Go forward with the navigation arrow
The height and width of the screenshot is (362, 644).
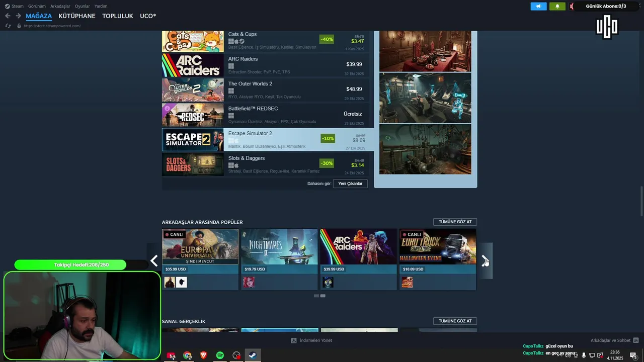coord(18,16)
